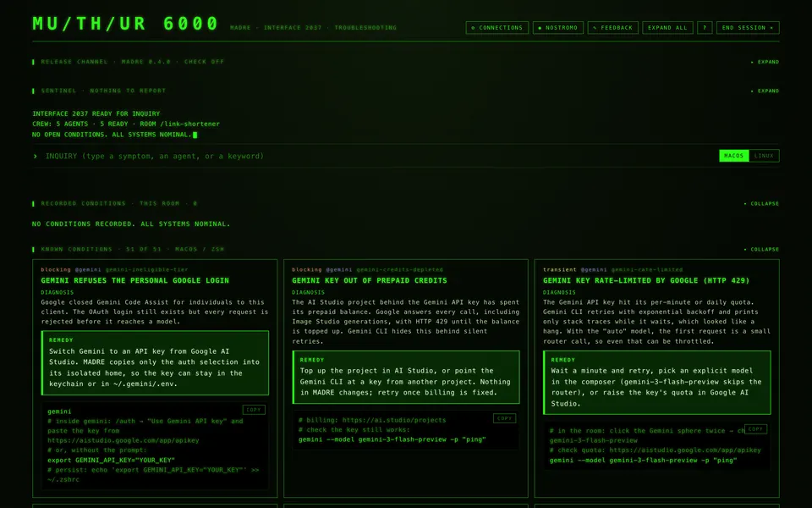
Task: Click the aistudio.google.com/app/apikey URL in the first card
Action: point(123,440)
